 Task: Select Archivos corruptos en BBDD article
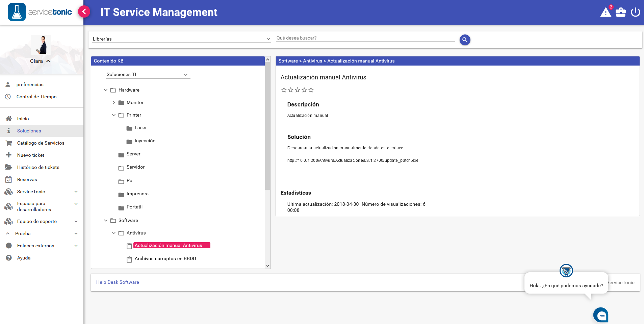(x=165, y=259)
